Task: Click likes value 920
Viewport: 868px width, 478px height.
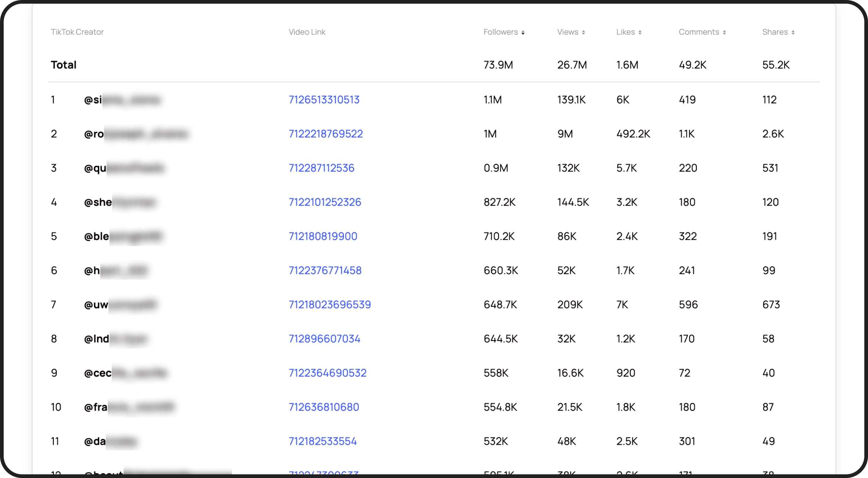Action: (626, 373)
